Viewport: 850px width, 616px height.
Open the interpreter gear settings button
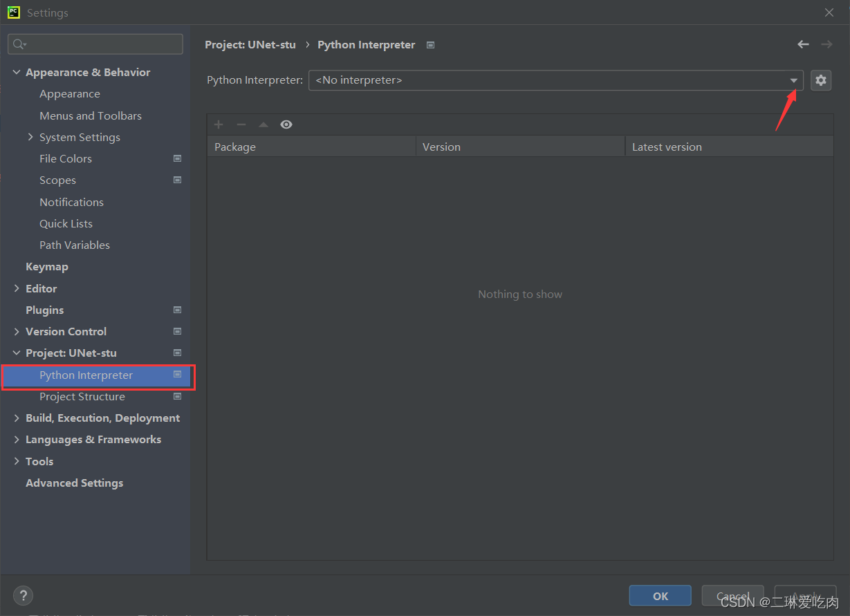point(820,80)
